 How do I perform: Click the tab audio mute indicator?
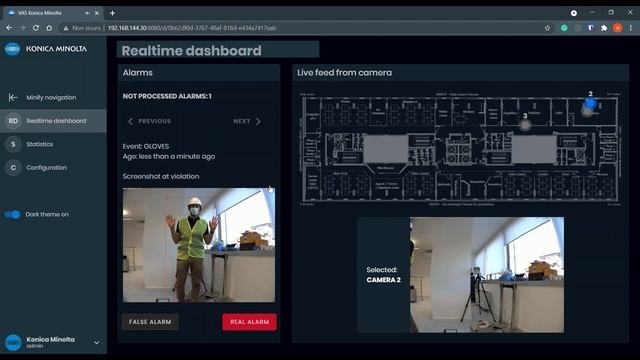(87, 13)
